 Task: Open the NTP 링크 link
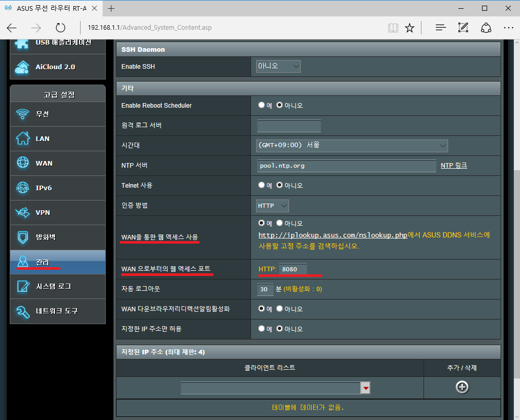pos(454,165)
